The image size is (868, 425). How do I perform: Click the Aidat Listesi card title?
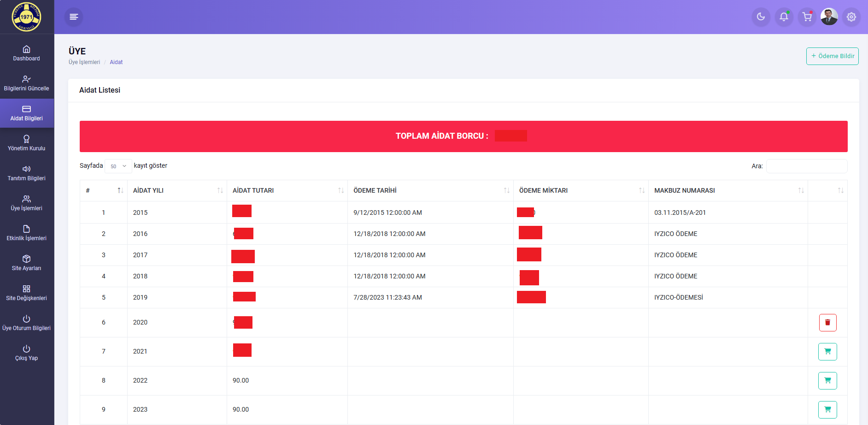tap(100, 90)
